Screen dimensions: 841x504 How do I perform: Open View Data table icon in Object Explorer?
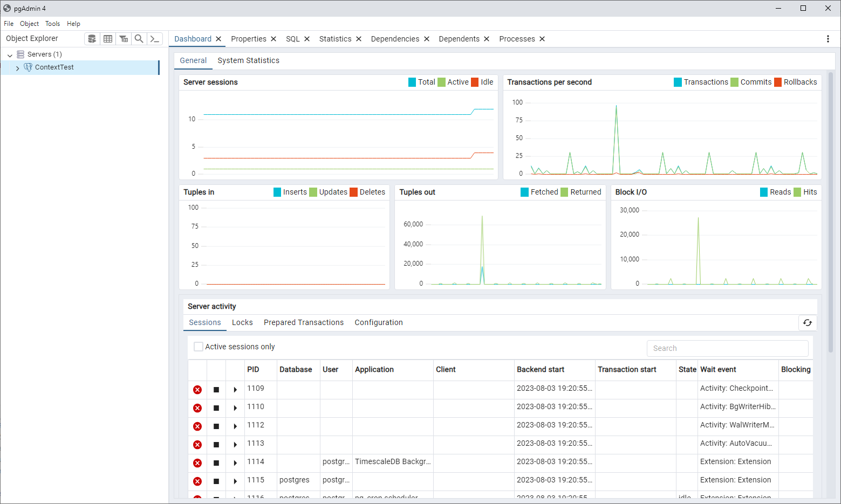(x=108, y=39)
